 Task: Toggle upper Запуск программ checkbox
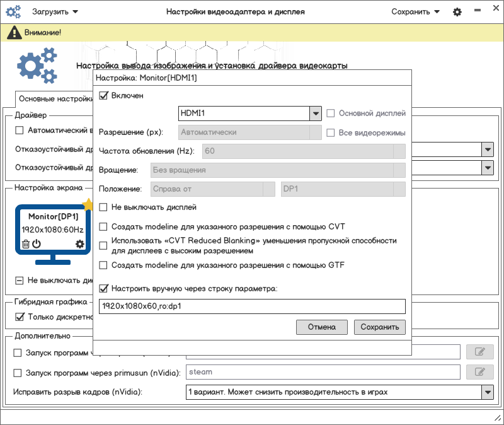point(18,352)
